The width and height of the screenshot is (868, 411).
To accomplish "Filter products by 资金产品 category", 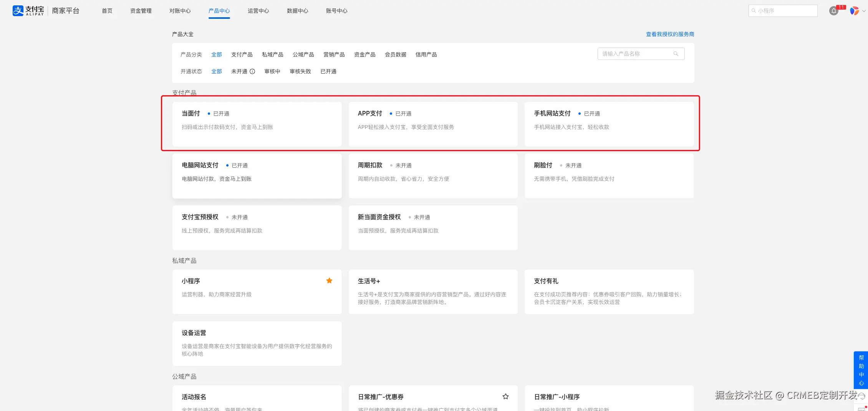I will pos(365,54).
